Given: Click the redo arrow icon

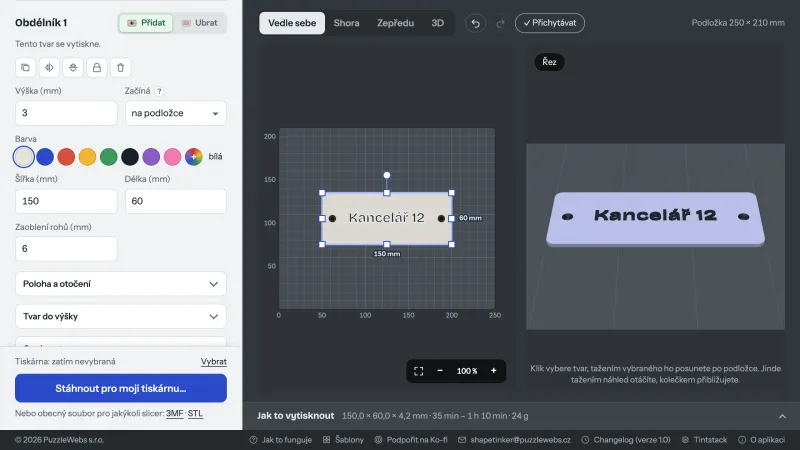Looking at the screenshot, I should click(501, 23).
